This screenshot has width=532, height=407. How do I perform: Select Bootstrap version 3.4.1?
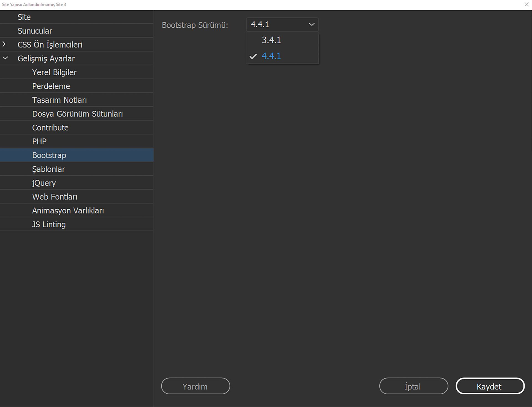click(271, 40)
